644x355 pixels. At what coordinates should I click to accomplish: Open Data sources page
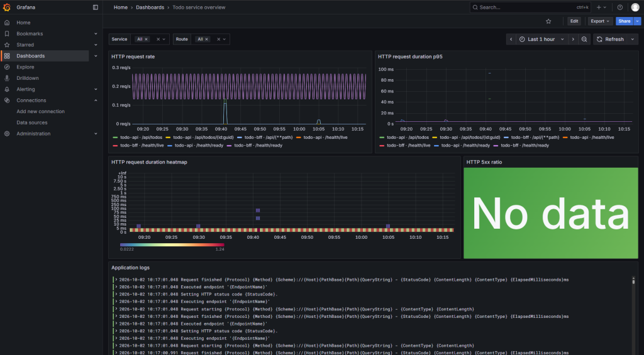tap(32, 123)
